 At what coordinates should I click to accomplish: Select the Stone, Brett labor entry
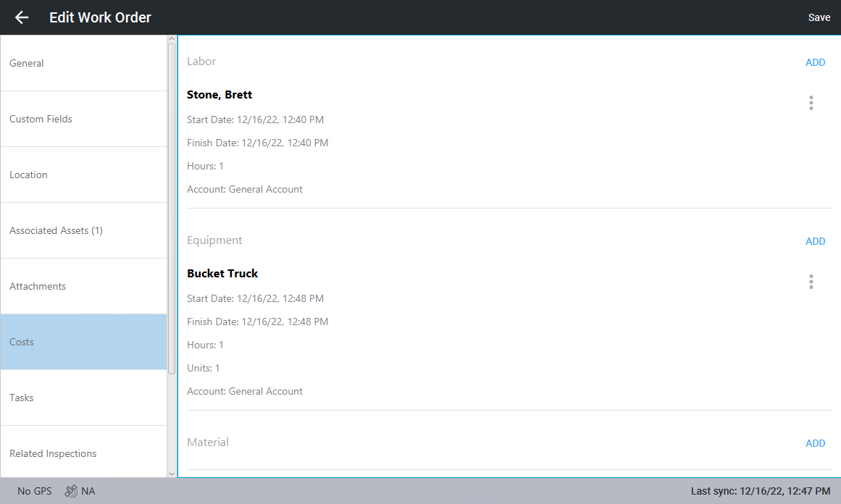[x=219, y=95]
